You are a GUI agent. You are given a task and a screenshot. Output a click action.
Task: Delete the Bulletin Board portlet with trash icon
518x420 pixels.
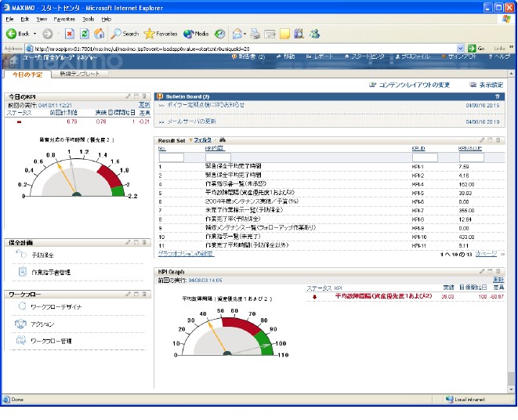click(498, 96)
